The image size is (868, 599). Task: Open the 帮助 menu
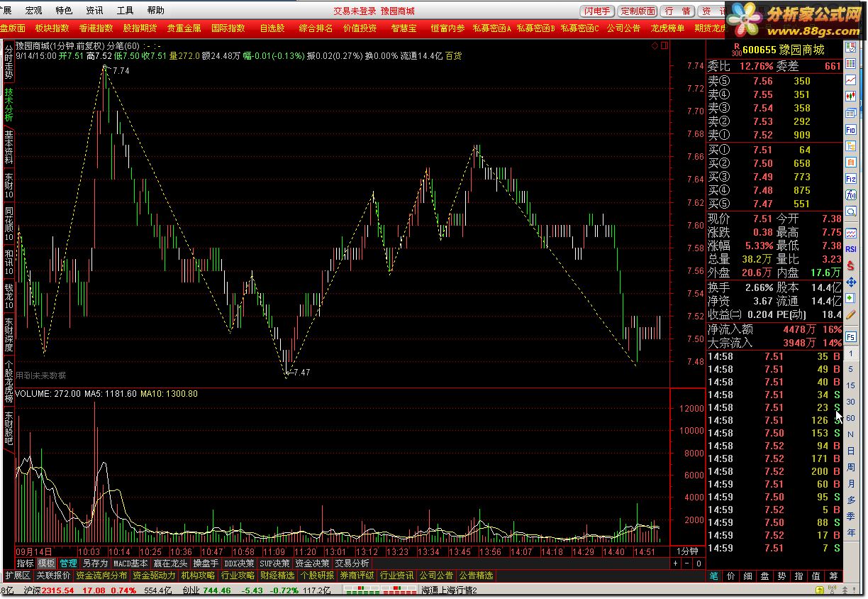[155, 11]
